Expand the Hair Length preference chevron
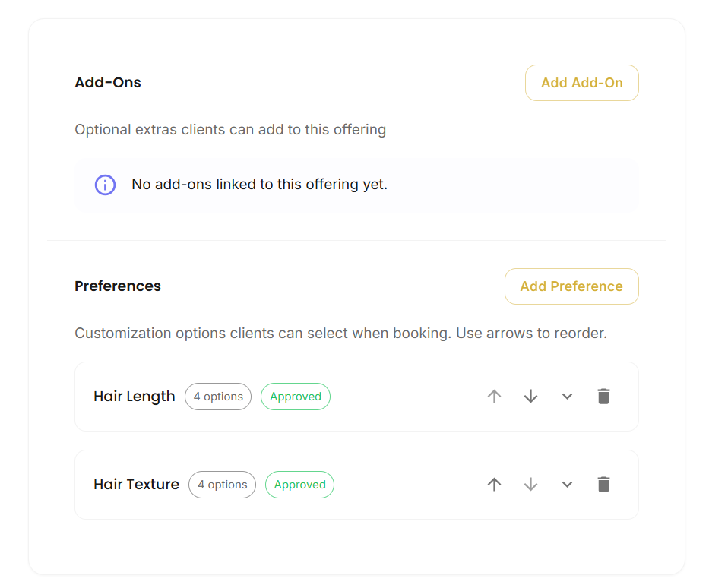The height and width of the screenshot is (588, 709). point(567,397)
